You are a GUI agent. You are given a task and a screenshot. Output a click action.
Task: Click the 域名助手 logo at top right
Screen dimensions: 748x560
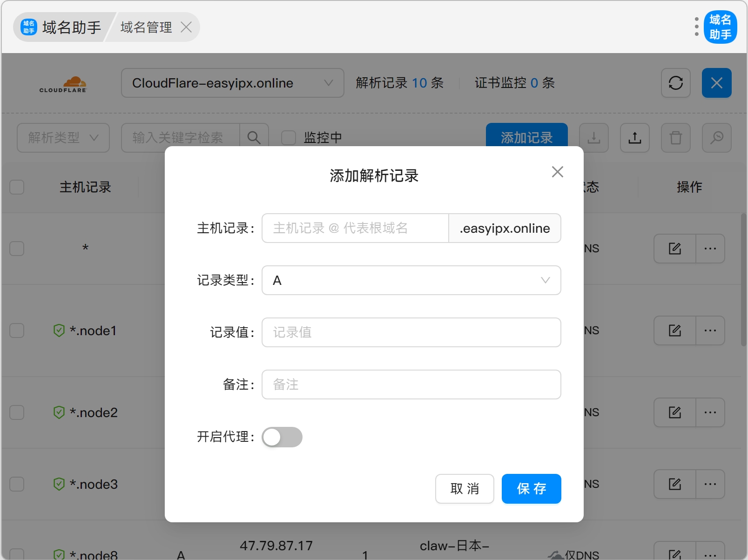pos(720,27)
